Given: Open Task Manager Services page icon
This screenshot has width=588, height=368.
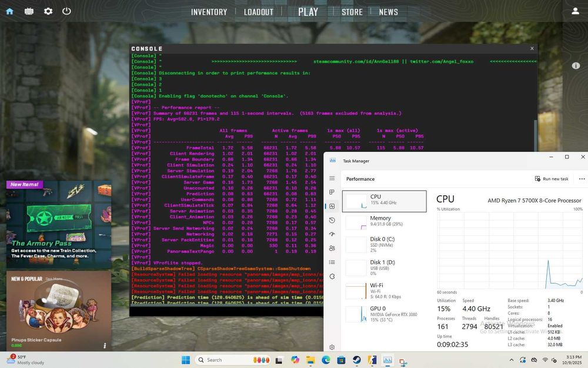Looking at the screenshot, I should [332, 276].
